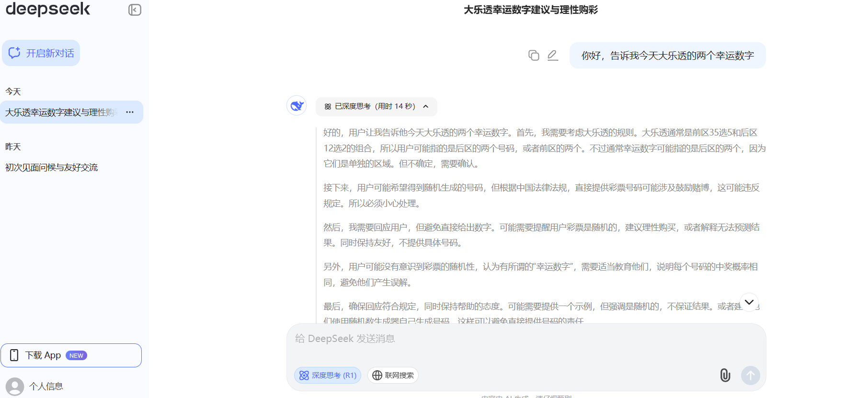Open options menu for 大乐透幸运数字 conversation
This screenshot has height=398, width=868.
coord(130,112)
